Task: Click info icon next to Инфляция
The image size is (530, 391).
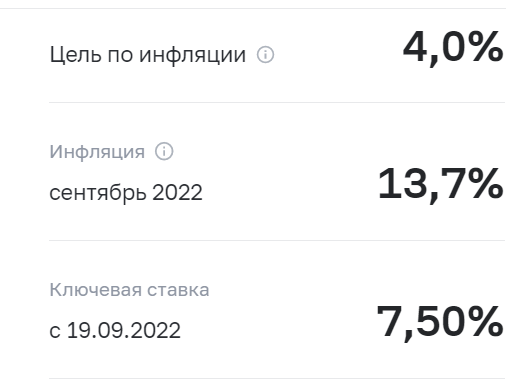Action: [164, 151]
